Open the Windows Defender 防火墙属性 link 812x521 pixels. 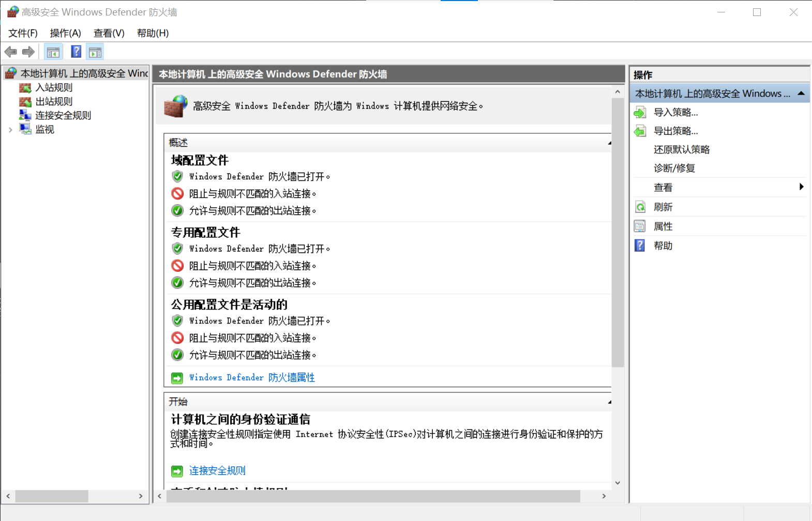click(252, 378)
